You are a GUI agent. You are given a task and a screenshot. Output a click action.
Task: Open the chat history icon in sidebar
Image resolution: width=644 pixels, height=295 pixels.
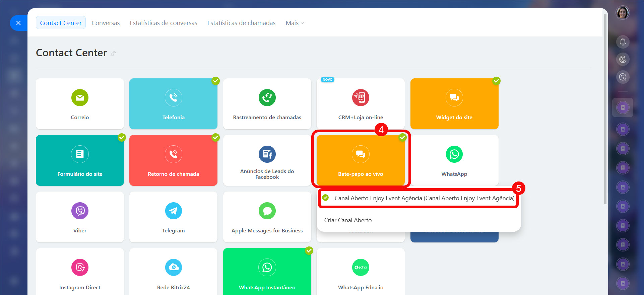click(623, 77)
